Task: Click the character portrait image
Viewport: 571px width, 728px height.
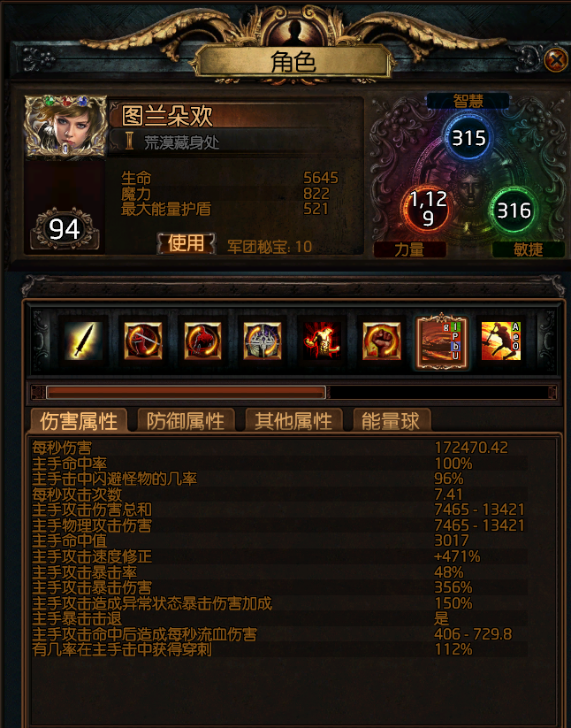Action: tap(65, 126)
